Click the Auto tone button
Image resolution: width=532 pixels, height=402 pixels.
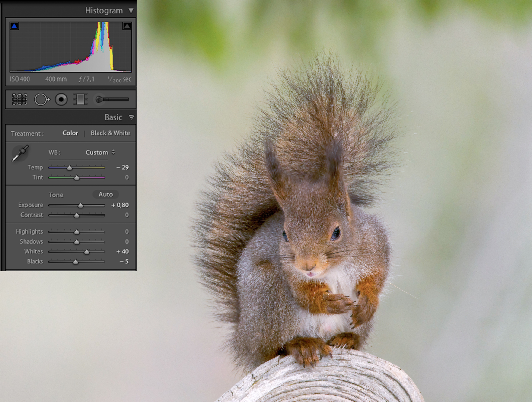coord(105,194)
